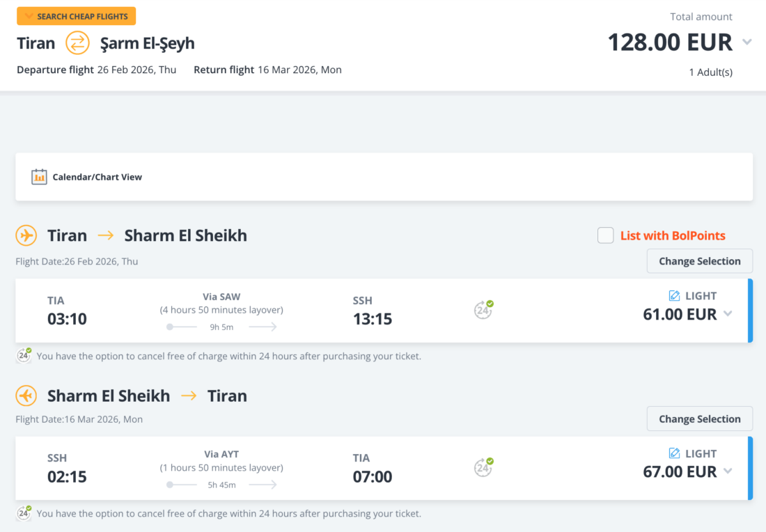Open the Search Cheap Flights panel
Screen dimensions: 766x532
point(77,16)
